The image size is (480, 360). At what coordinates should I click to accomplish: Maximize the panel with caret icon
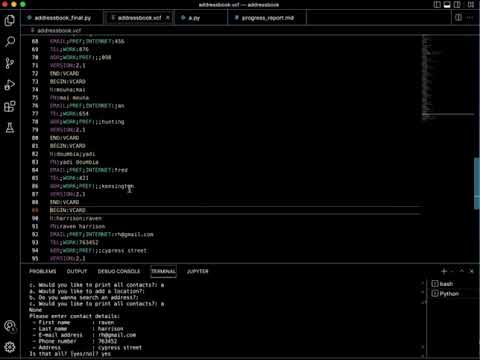point(462,271)
